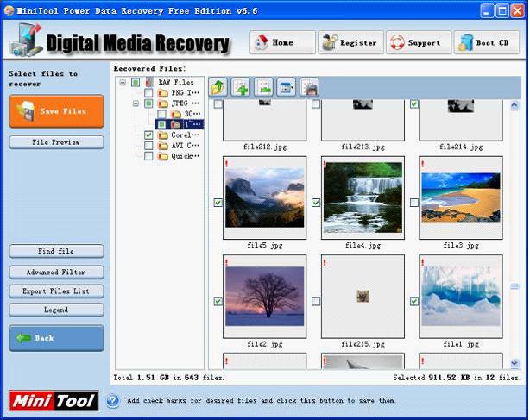Collapse the RAW Files tree node

(x=123, y=83)
